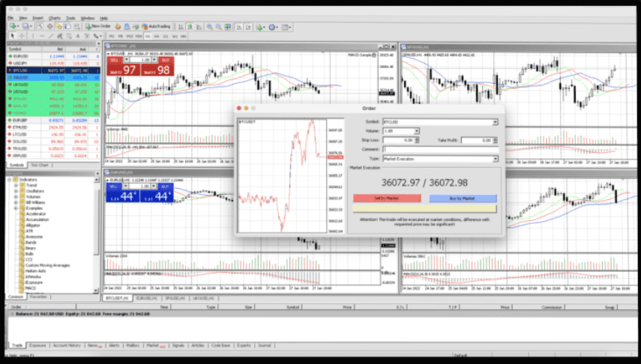Open the File menu
This screenshot has width=641, height=364.
(10, 18)
